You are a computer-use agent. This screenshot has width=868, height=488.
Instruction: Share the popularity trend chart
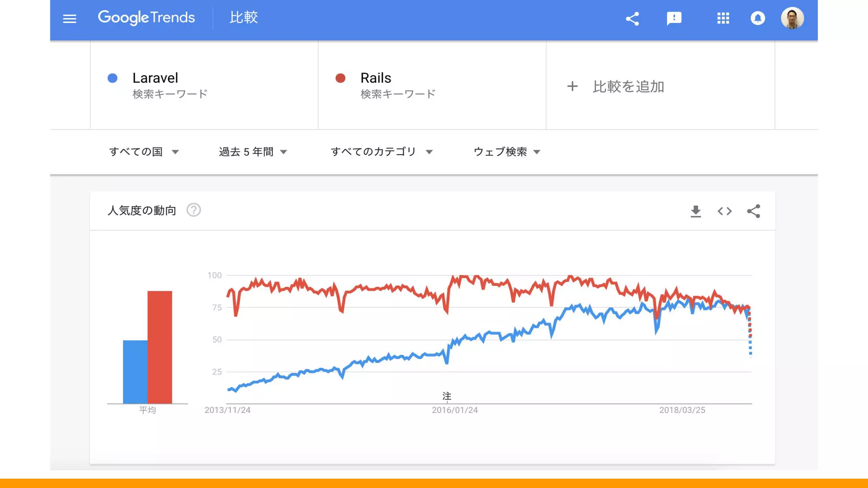pos(754,211)
